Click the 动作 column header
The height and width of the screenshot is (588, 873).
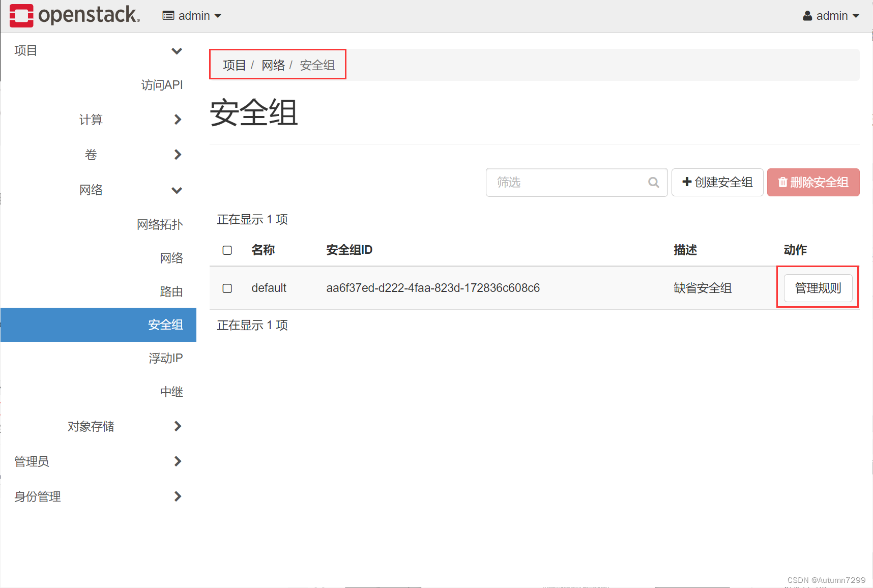tap(795, 250)
